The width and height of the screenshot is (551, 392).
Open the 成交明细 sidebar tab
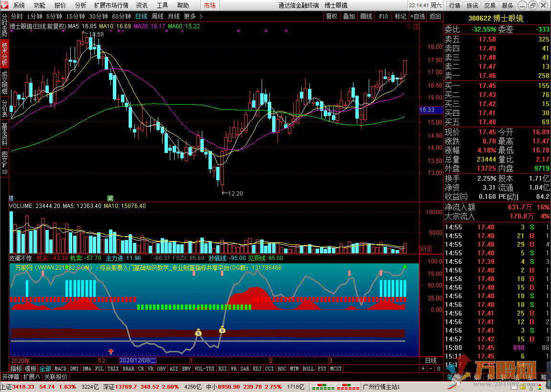click(x=4, y=83)
